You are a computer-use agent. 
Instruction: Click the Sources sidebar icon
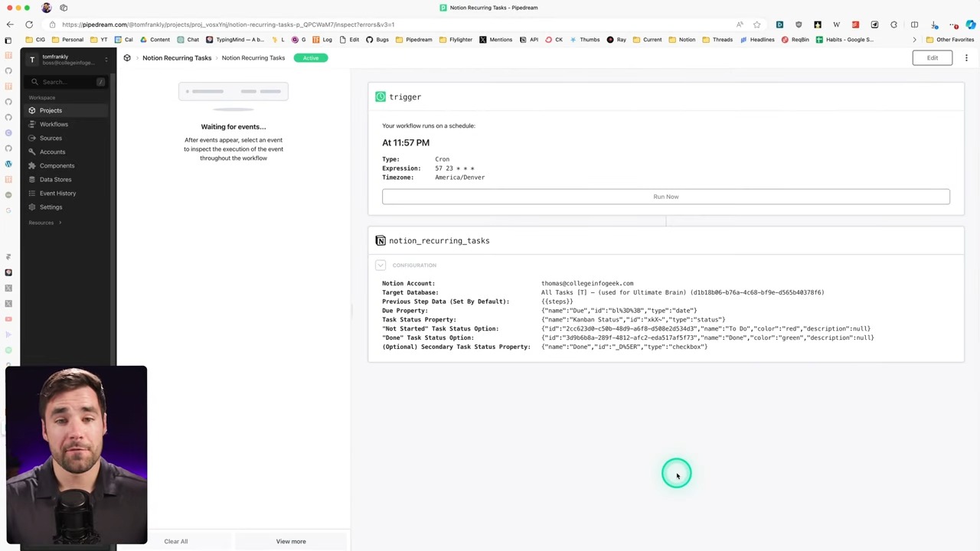[x=32, y=138]
